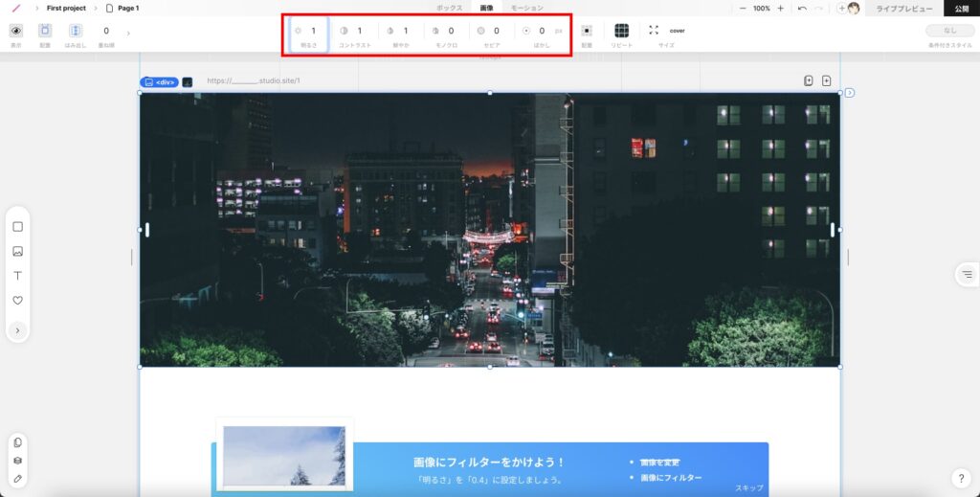
Task: Expand the right panel arrow near canvas
Action: tap(850, 93)
